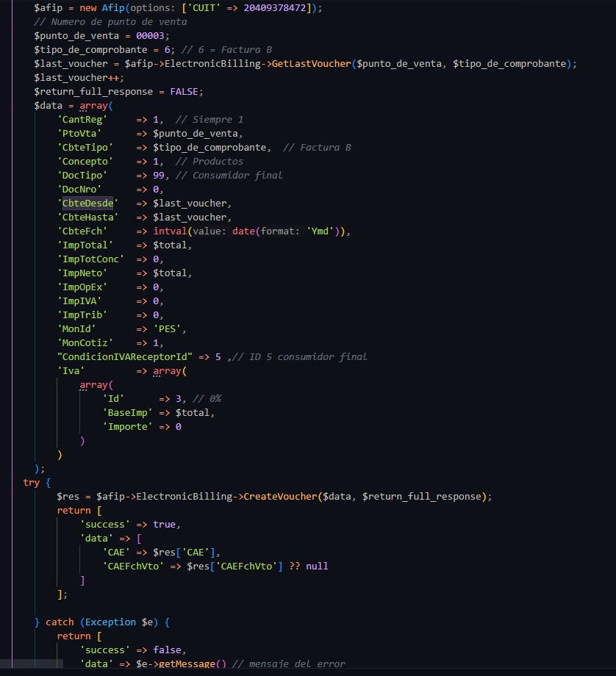Click the CreateVoucher method name
Viewport: 616px width, 676px height.
coord(280,496)
